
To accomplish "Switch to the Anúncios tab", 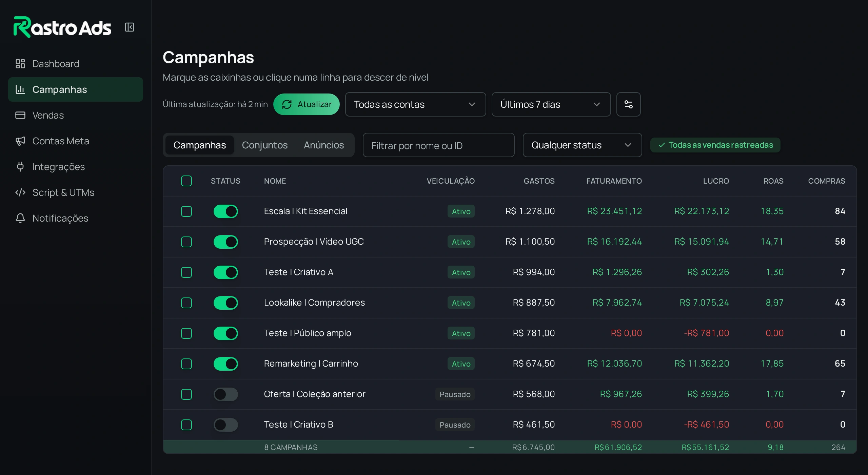I will click(324, 145).
